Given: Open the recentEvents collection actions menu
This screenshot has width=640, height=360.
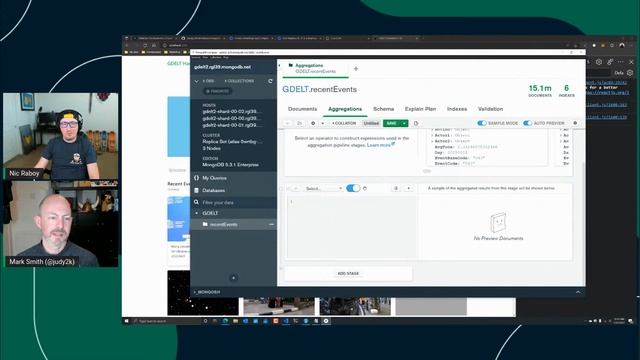Looking at the screenshot, I should point(271,224).
